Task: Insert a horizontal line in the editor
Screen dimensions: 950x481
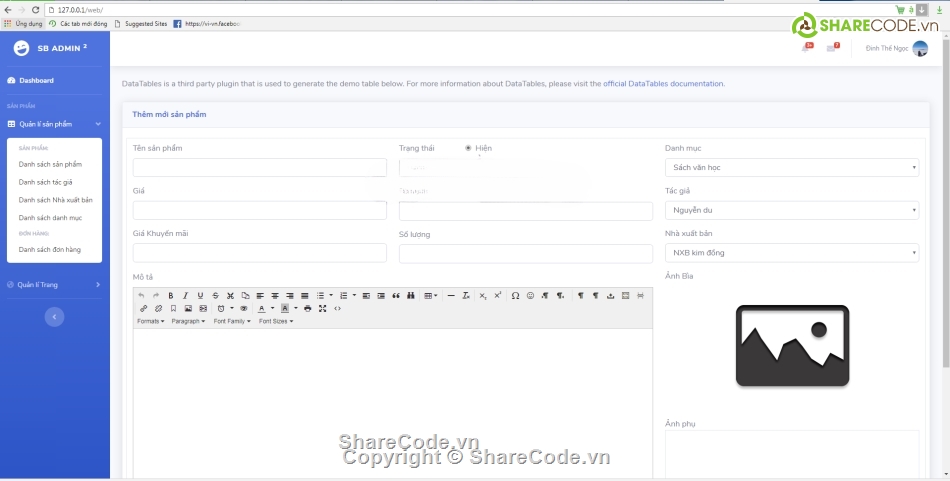Action: tap(451, 296)
